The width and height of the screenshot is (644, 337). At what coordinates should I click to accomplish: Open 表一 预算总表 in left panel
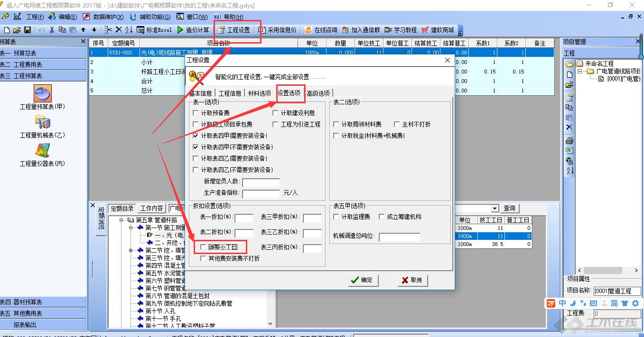(43, 53)
